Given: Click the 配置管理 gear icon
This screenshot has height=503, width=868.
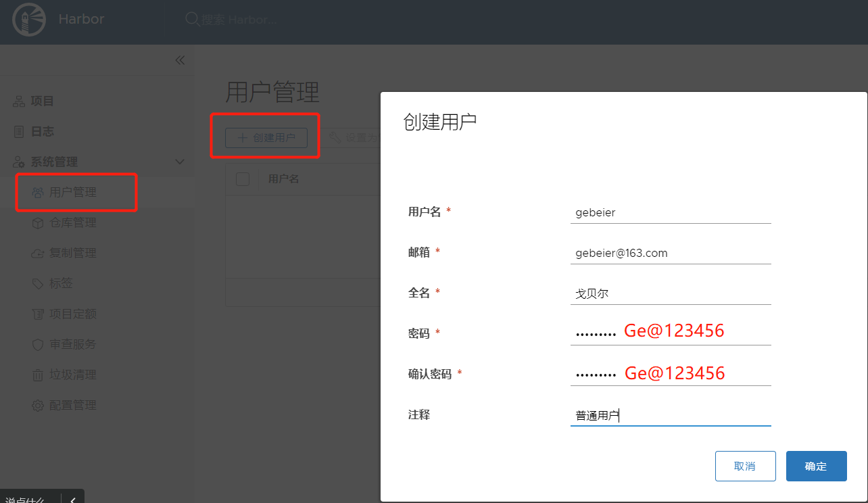Looking at the screenshot, I should click(x=38, y=406).
